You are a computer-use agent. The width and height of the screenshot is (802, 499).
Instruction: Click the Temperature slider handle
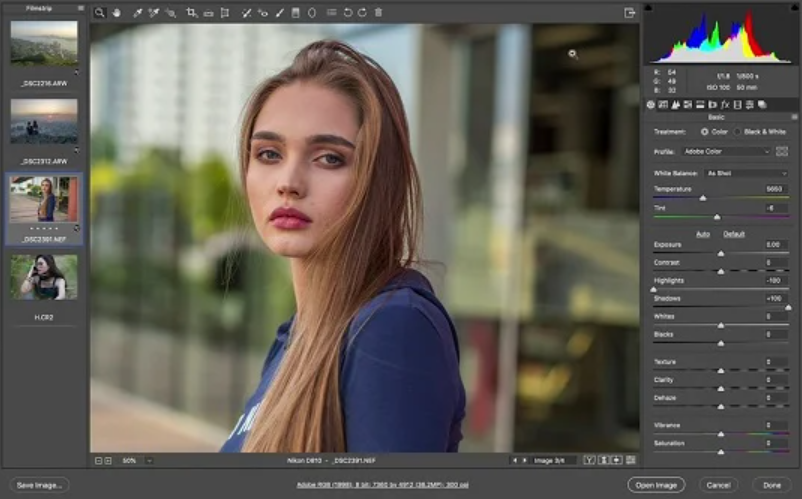pos(703,198)
